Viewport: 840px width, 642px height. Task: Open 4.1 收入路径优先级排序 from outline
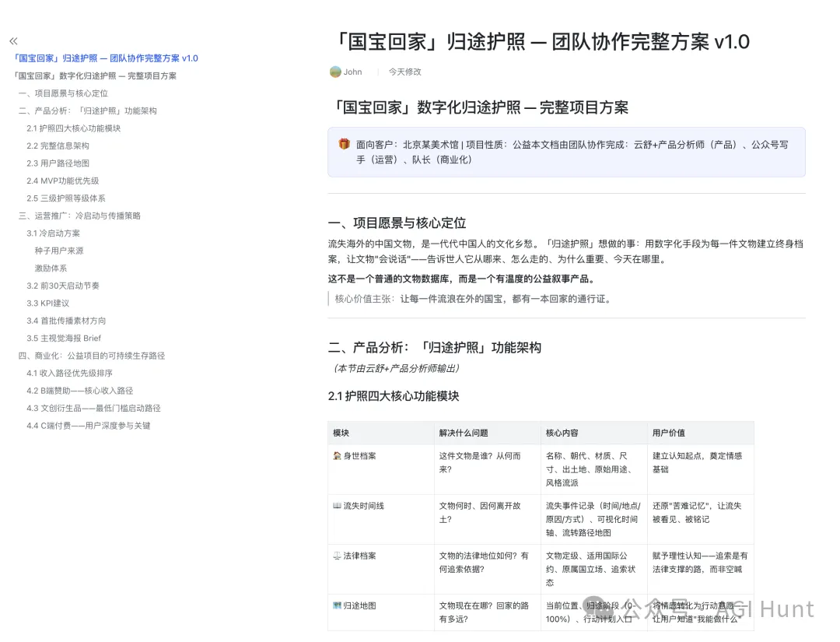coord(70,373)
